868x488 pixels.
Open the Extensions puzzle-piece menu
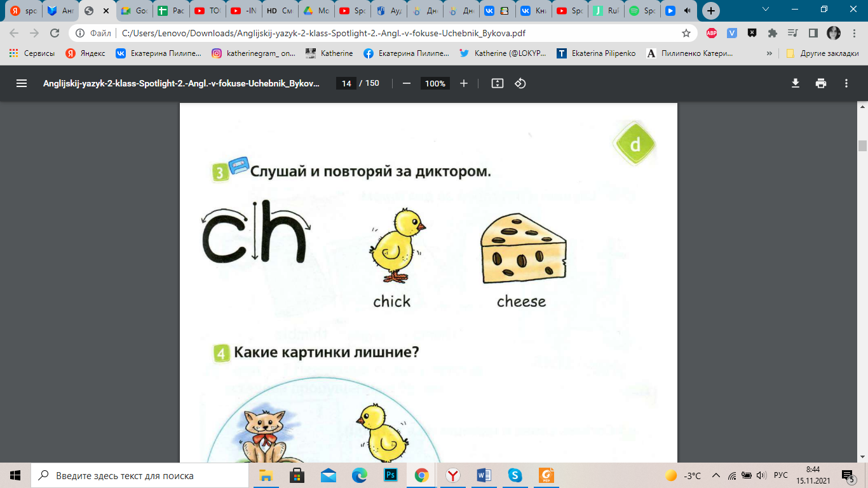tap(773, 33)
